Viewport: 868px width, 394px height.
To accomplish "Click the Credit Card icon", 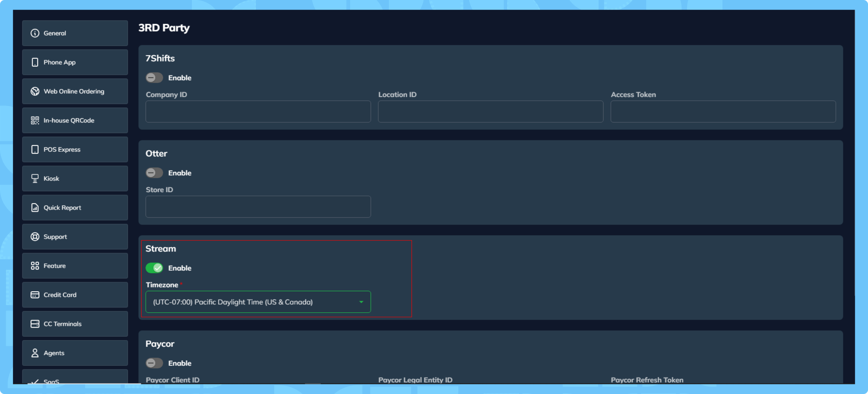I will click(x=35, y=295).
